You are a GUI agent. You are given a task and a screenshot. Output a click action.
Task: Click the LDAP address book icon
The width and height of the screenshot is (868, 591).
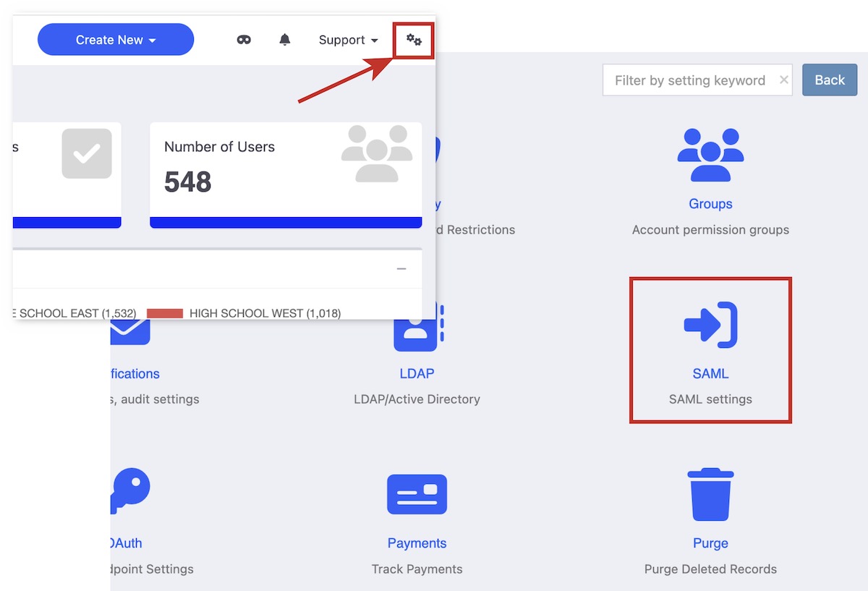[418, 329]
